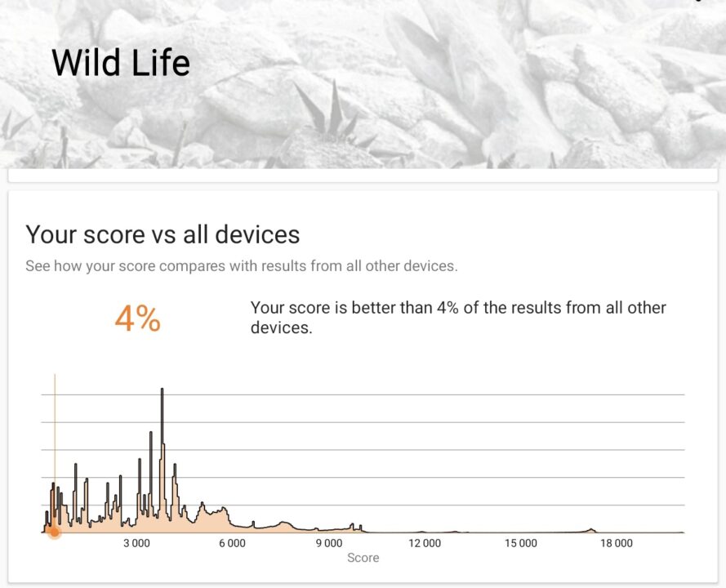Tap the 'Score' axis title below chart
This screenshot has height=588, width=726.
363,558
